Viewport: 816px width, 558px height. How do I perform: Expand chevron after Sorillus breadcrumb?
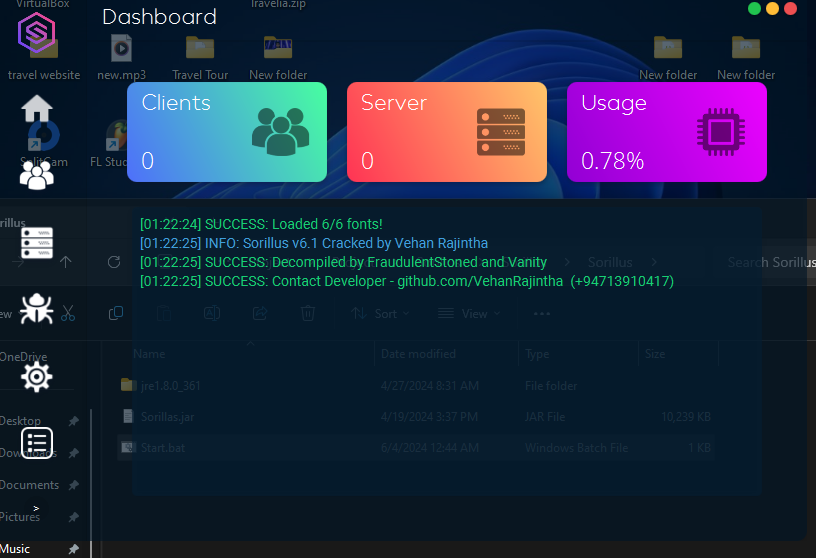(654, 262)
